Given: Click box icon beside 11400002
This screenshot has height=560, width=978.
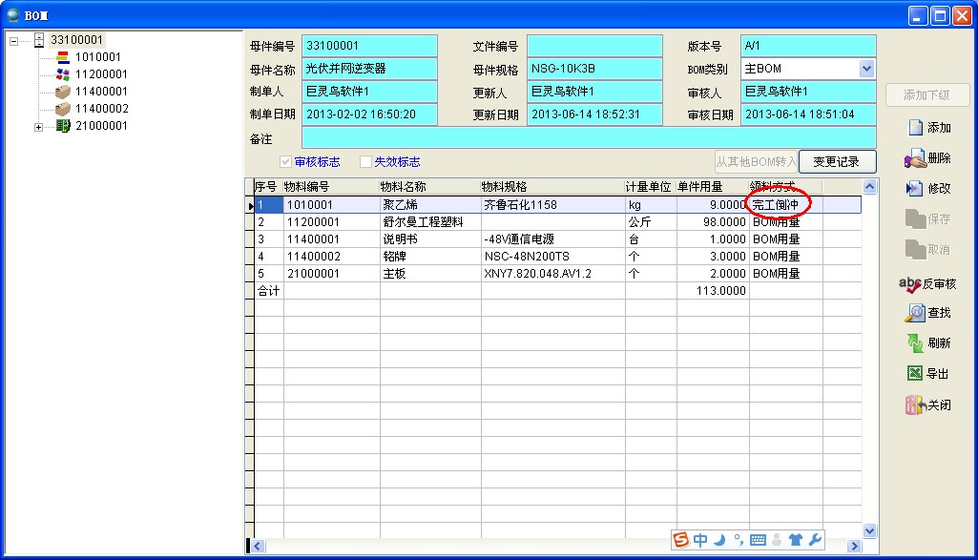Looking at the screenshot, I should click(62, 109).
